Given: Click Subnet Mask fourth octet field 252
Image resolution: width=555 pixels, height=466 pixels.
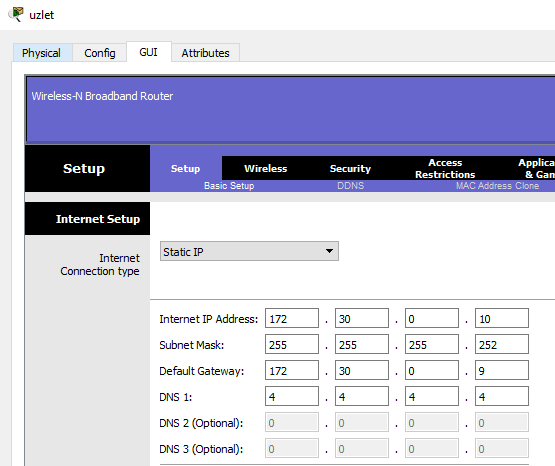Looking at the screenshot, I should [x=502, y=344].
